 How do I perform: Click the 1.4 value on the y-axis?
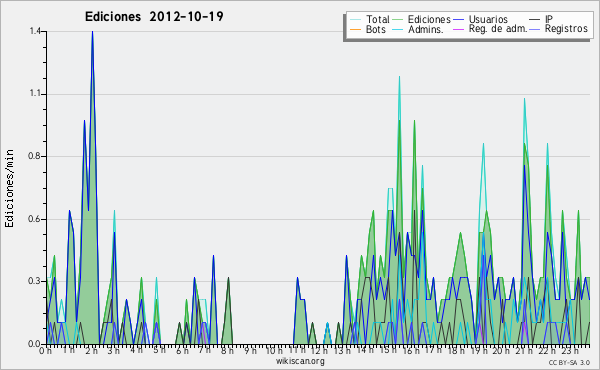coord(35,31)
